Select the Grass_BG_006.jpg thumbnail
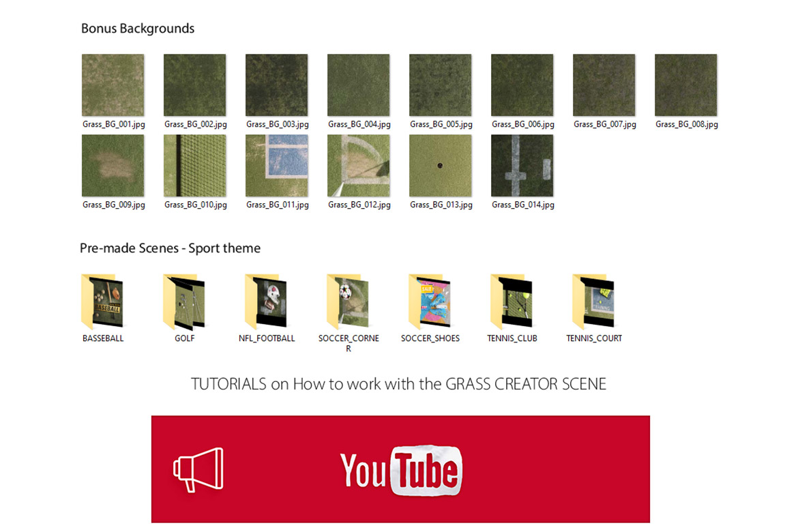Image resolution: width=798 pixels, height=532 pixels. coord(522,85)
